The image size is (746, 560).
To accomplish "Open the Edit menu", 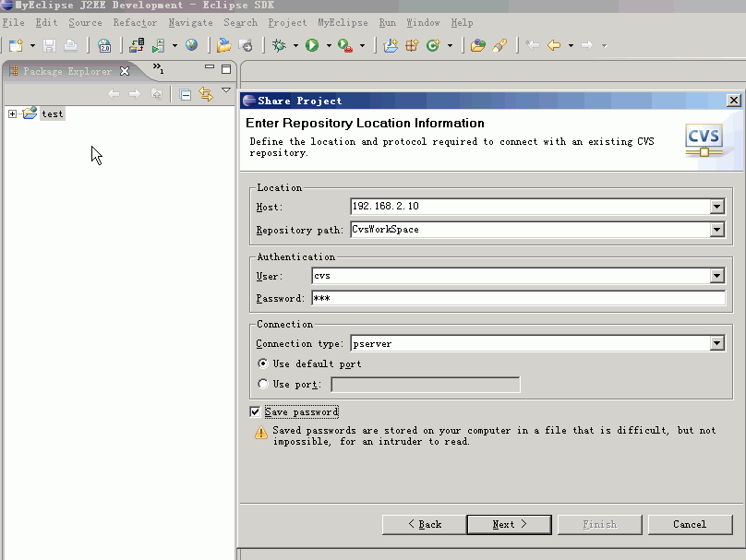I will coord(46,22).
